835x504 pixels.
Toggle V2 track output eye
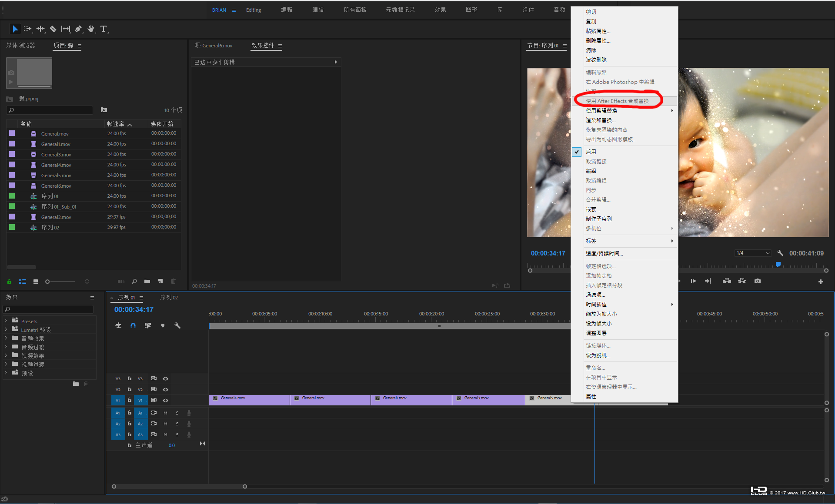pyautogui.click(x=165, y=389)
